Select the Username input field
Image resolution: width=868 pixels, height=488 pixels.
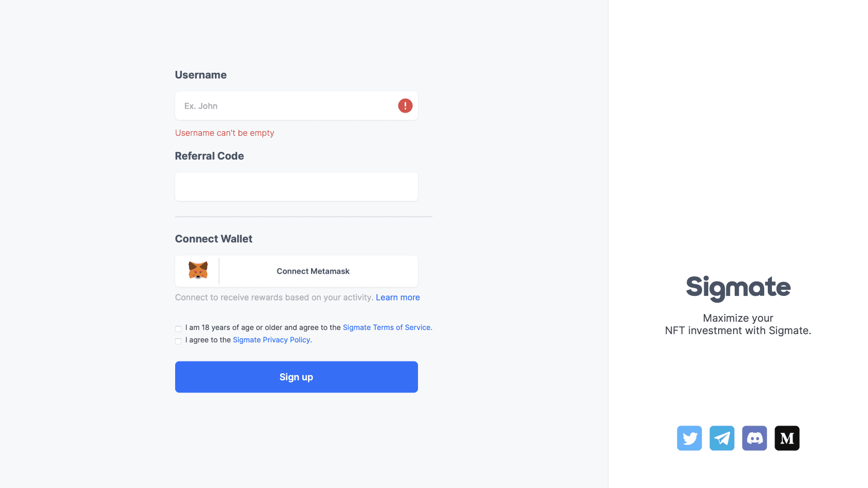296,105
